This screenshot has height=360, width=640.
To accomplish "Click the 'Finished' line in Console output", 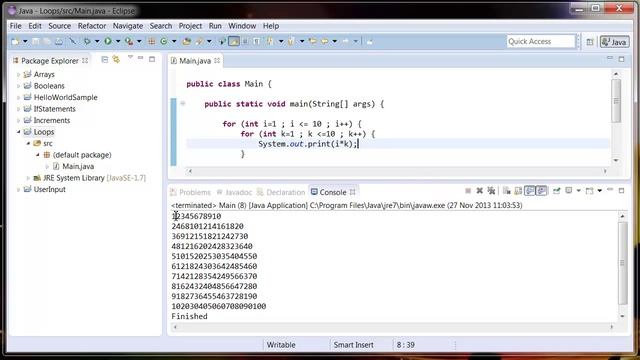I will (189, 316).
